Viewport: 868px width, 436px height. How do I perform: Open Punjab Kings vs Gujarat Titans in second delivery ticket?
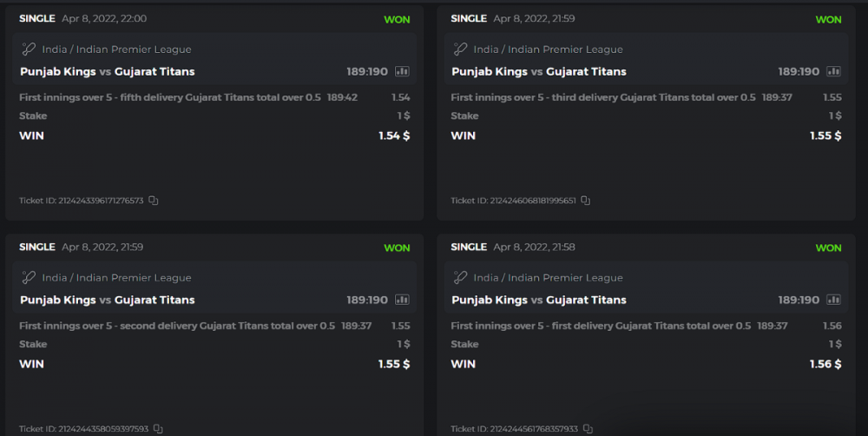coord(107,300)
